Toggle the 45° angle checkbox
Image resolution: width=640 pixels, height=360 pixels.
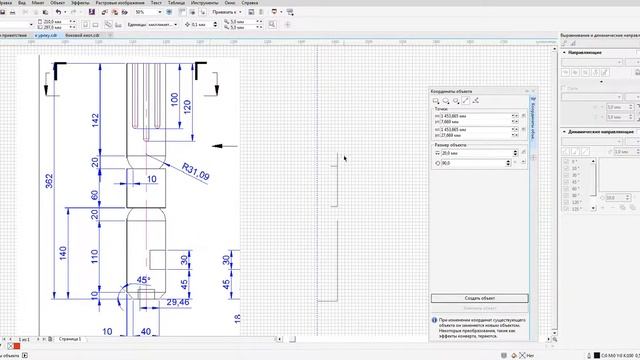tap(567, 182)
